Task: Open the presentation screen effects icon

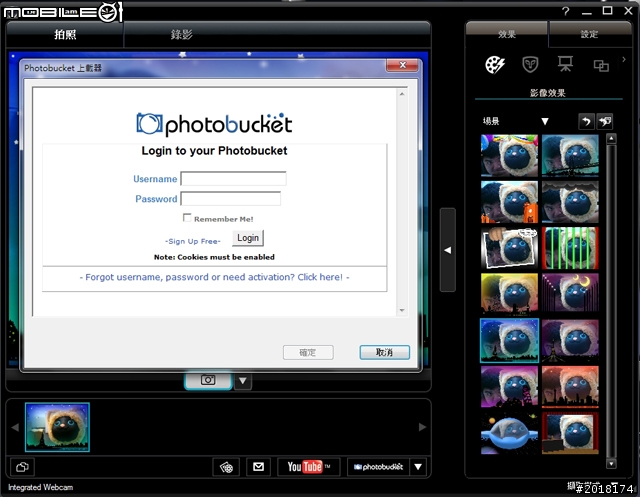Action: 565,64
